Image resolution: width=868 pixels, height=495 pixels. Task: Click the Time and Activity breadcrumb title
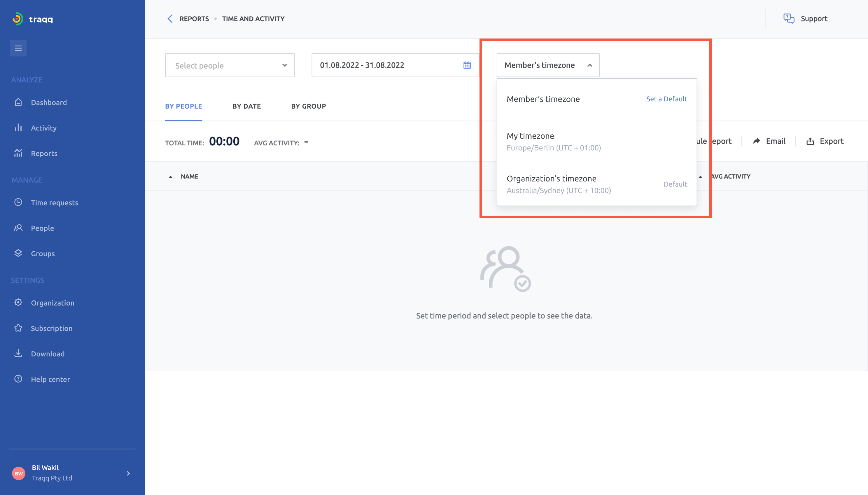[253, 19]
